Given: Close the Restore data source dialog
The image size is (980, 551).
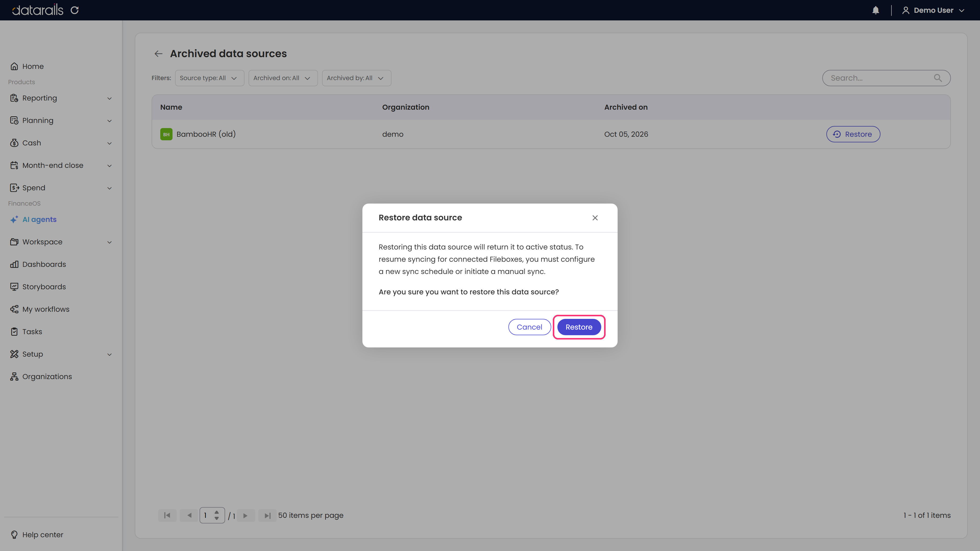Looking at the screenshot, I should point(595,218).
